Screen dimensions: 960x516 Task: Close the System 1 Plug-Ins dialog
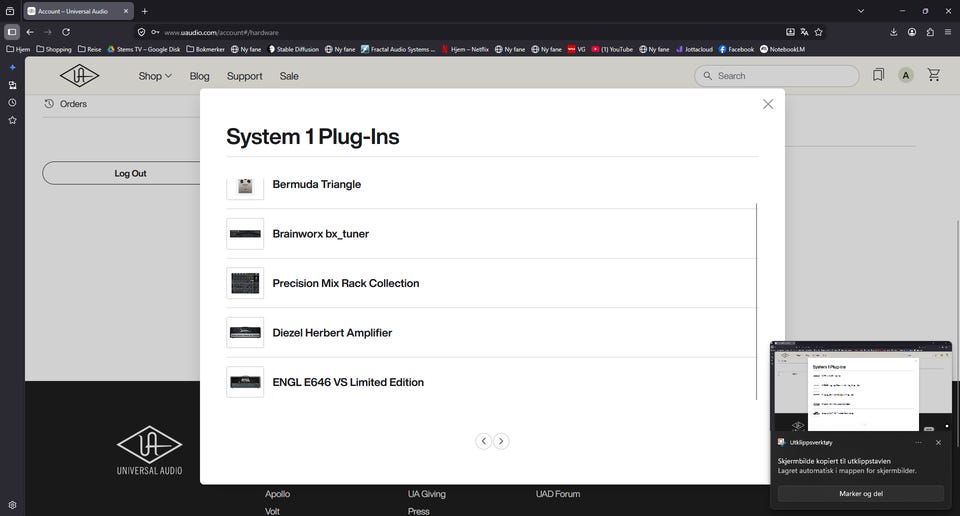coord(768,104)
